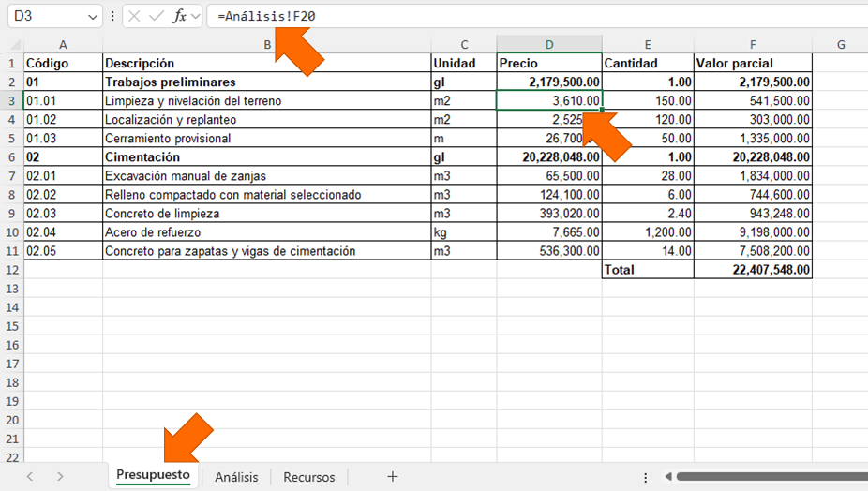Click the unit cell kg
The image size is (868, 491).
(464, 232)
